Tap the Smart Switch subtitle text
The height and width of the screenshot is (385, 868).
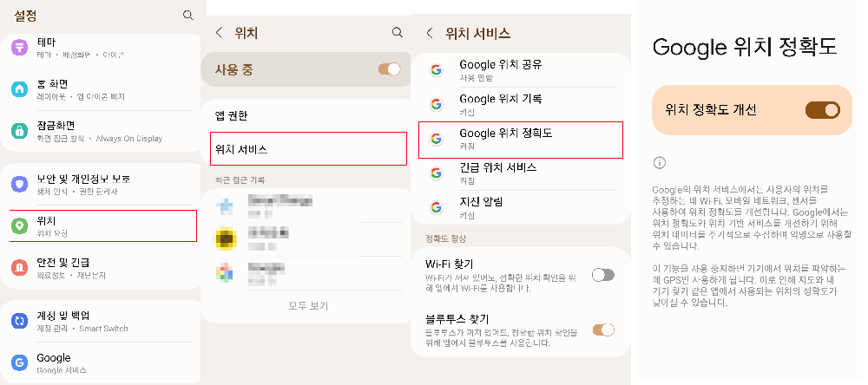click(x=103, y=329)
